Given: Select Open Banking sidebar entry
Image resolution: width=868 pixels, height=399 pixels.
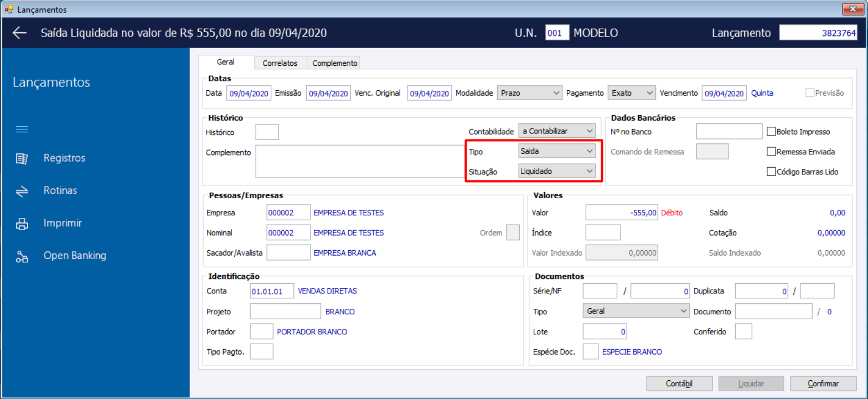Looking at the screenshot, I should coord(75,256).
